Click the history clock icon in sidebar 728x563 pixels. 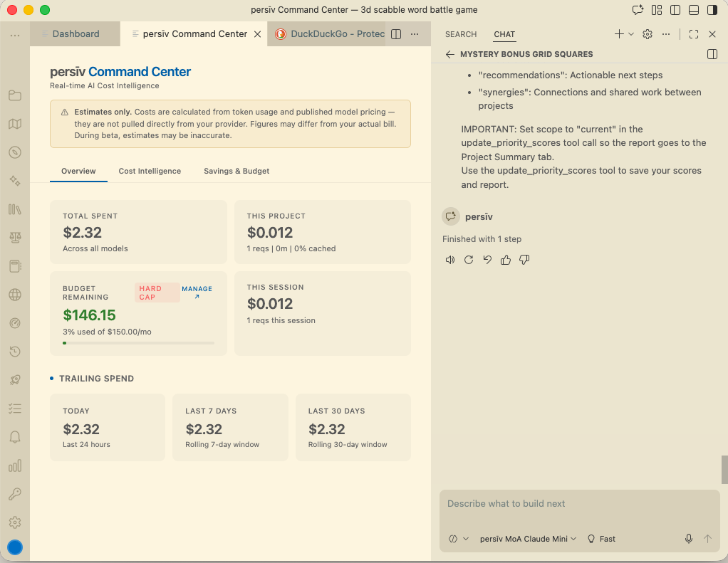click(15, 351)
